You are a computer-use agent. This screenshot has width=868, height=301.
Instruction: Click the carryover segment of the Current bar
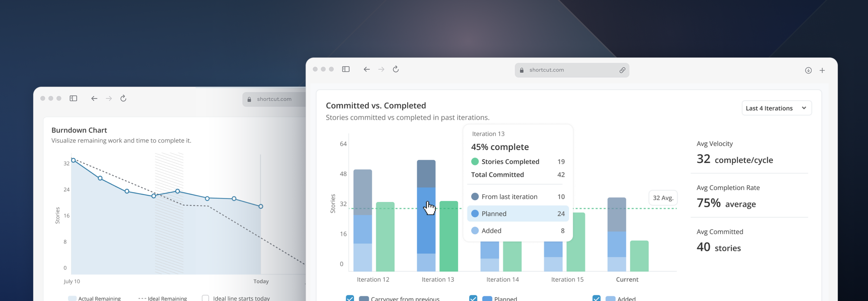click(x=617, y=215)
